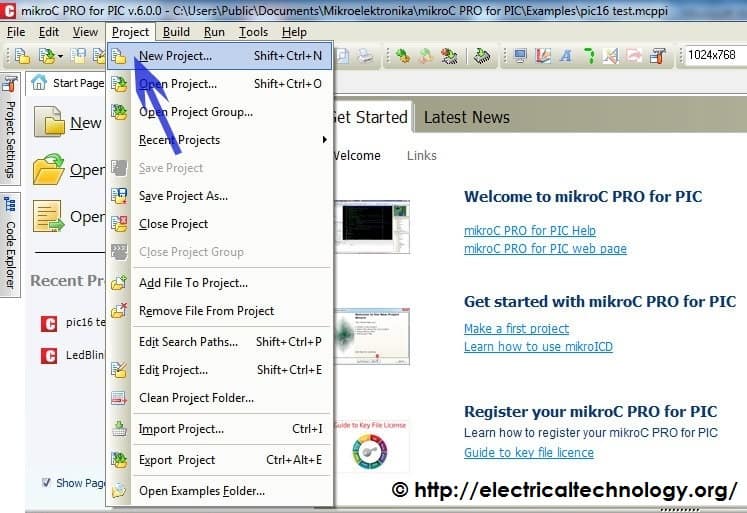
Task: Choose Clean Project Folder... entry
Action: pyautogui.click(x=220, y=398)
